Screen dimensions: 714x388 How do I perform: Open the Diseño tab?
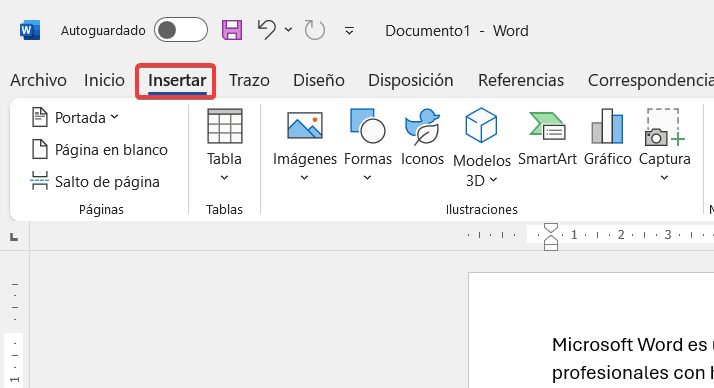pyautogui.click(x=319, y=80)
